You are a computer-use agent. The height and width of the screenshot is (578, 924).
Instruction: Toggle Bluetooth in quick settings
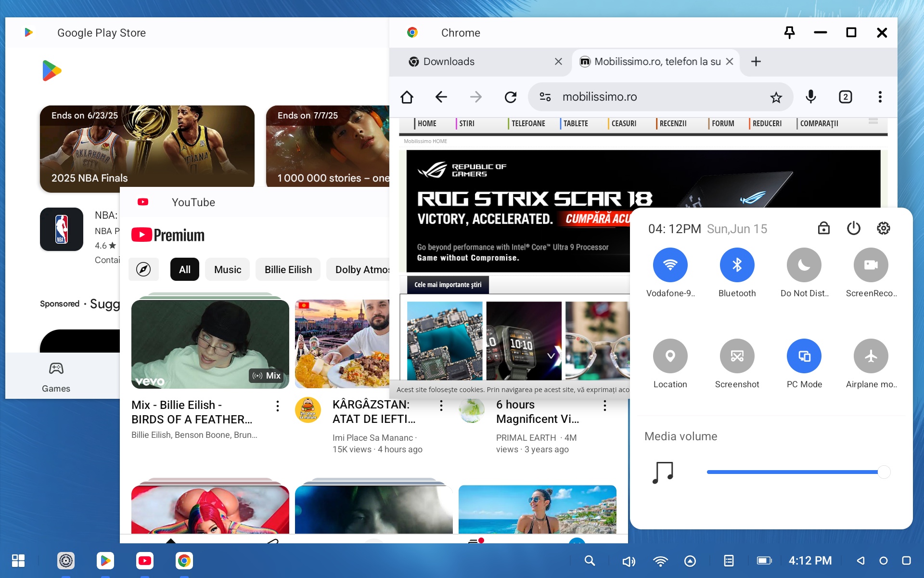click(x=737, y=265)
